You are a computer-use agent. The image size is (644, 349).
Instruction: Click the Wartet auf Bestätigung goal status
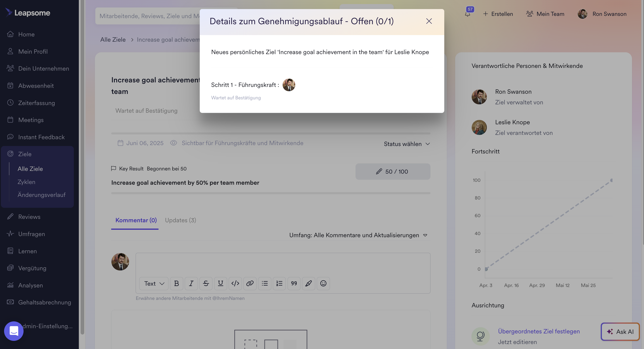coord(147,111)
